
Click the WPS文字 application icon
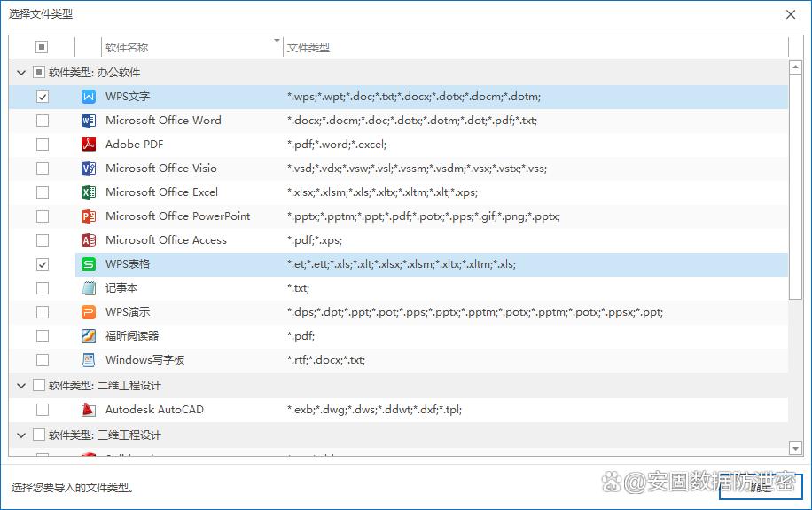pos(89,97)
